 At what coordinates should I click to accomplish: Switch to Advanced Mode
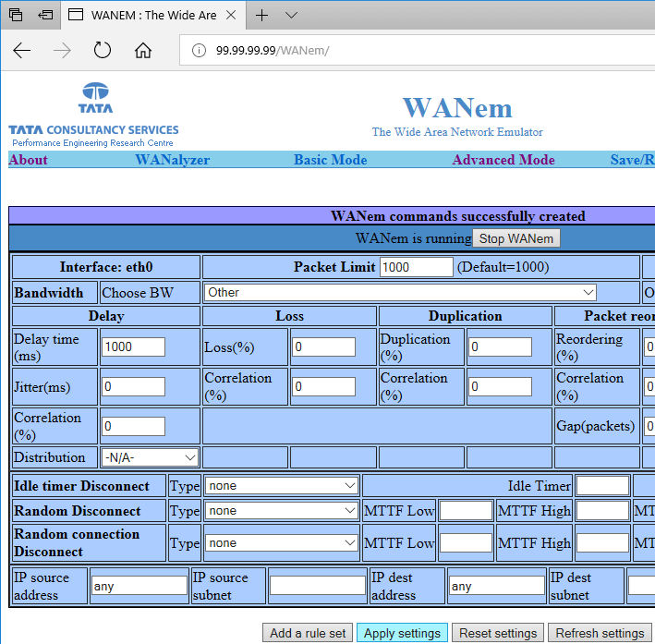pos(503,160)
